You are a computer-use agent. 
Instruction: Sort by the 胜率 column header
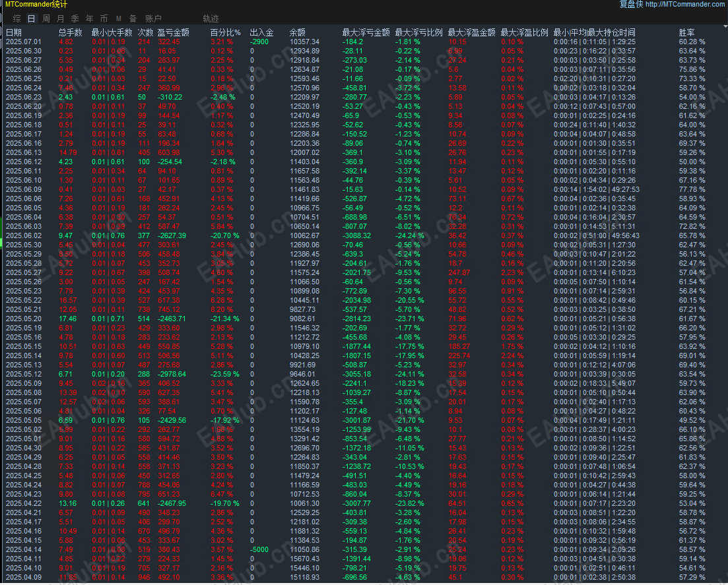[x=686, y=32]
